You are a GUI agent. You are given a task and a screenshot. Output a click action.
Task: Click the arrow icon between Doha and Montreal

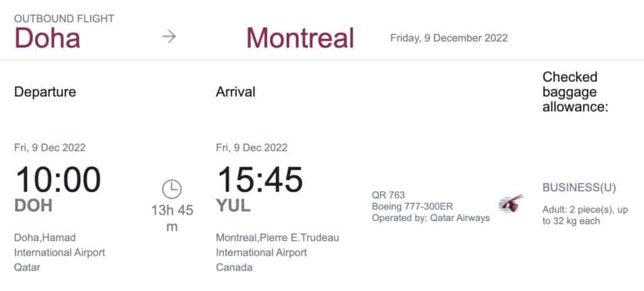[x=169, y=36]
